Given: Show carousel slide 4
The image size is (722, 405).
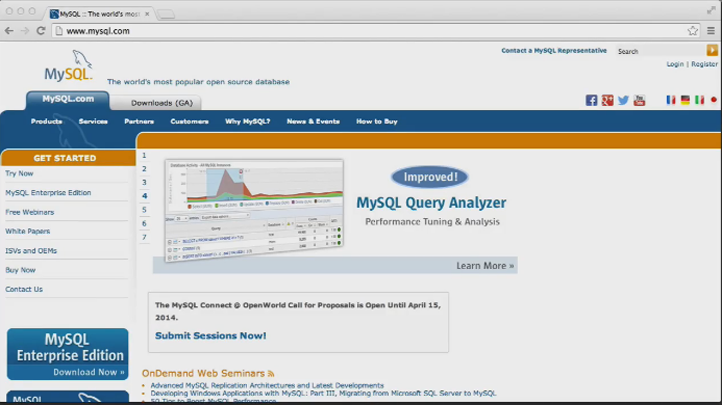Looking at the screenshot, I should click(144, 196).
